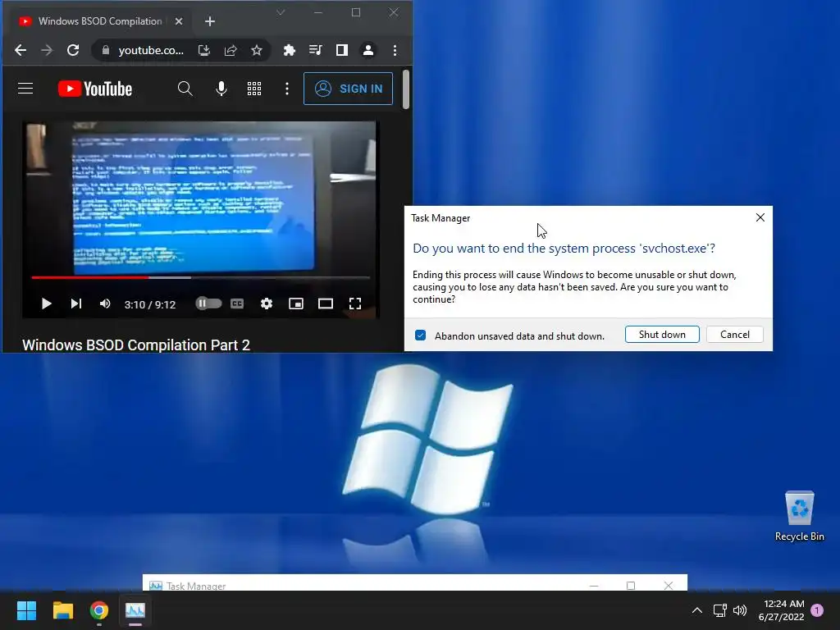Open notification badge in taskbar

(x=817, y=610)
